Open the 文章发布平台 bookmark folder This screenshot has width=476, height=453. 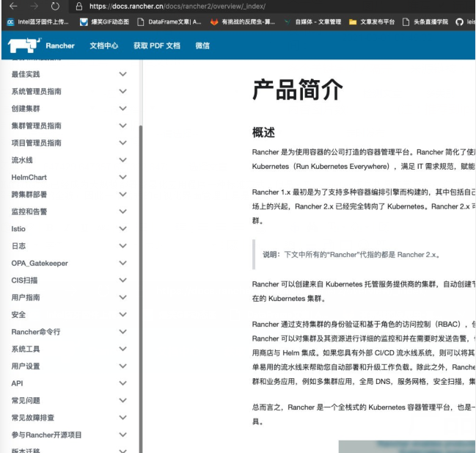coord(372,22)
